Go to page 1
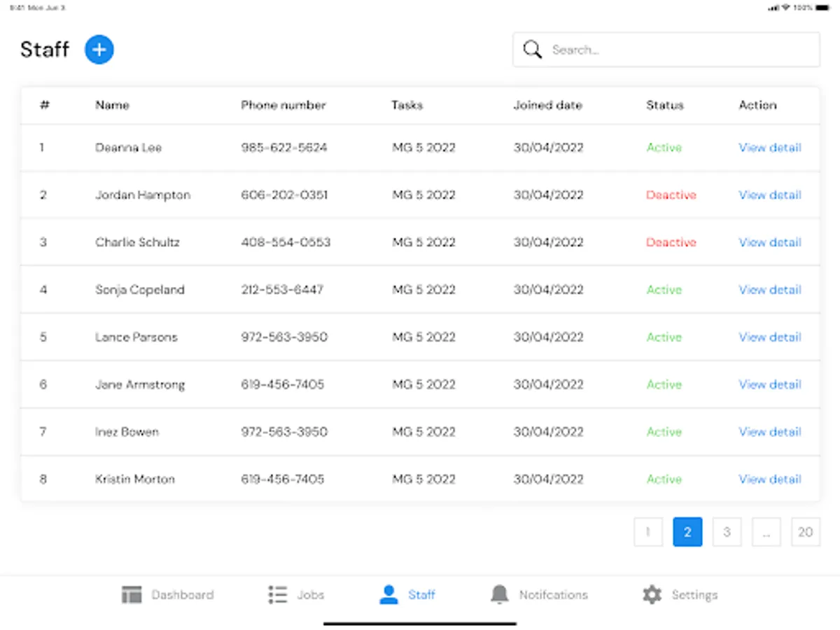 [x=648, y=532]
